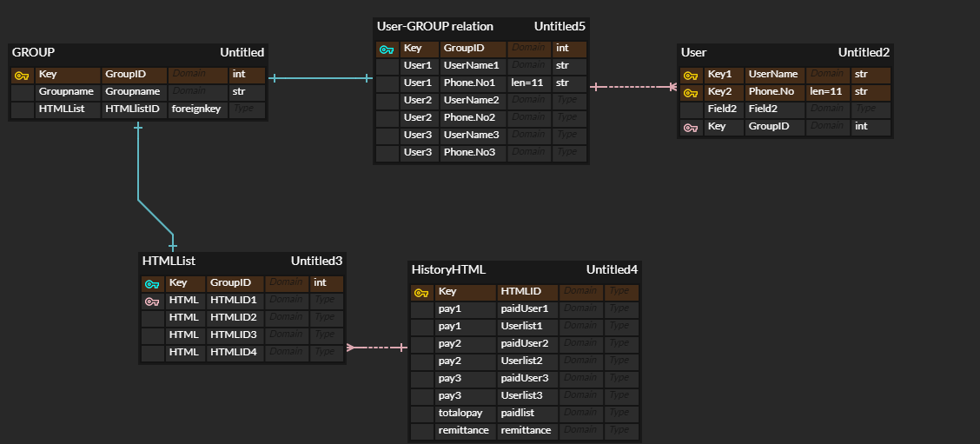Click the HTMLID key field in HistoryHTML
980x444 pixels.
coord(526,292)
